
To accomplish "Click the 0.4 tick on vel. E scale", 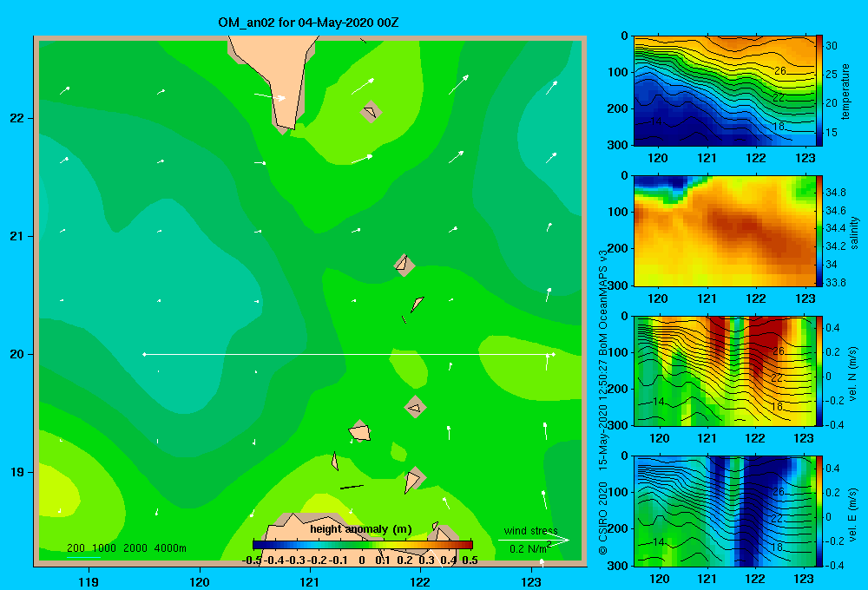I will point(832,469).
